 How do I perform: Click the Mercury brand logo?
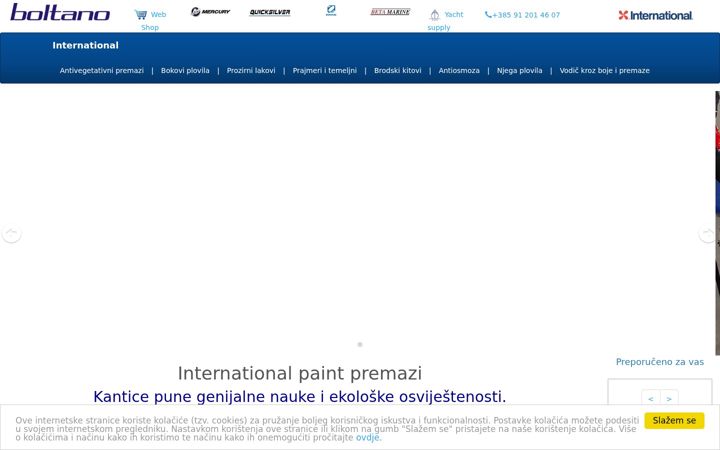210,11
